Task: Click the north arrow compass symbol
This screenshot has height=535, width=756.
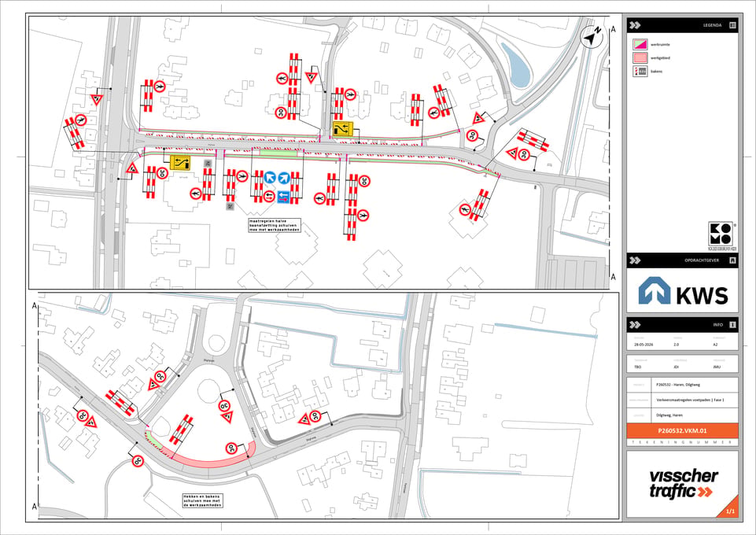Action: [x=592, y=37]
